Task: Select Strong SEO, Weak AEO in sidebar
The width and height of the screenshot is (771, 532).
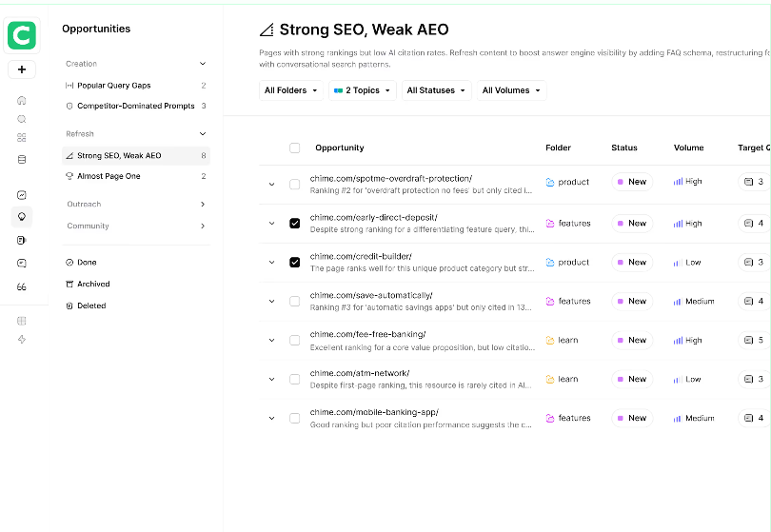Action: pyautogui.click(x=136, y=156)
